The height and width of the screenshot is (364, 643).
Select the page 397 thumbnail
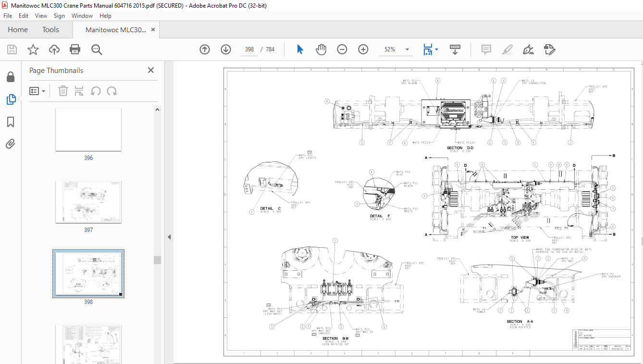pyautogui.click(x=88, y=202)
